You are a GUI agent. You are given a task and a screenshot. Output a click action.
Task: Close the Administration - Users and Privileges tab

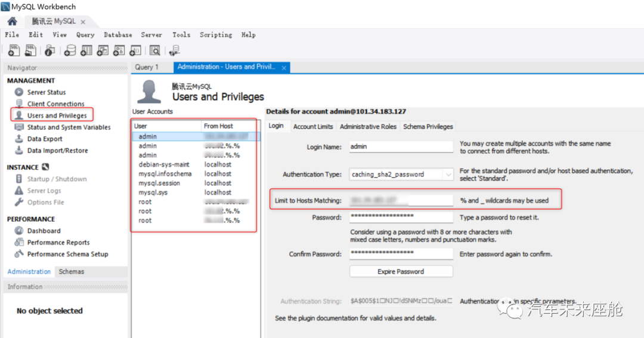(x=284, y=68)
